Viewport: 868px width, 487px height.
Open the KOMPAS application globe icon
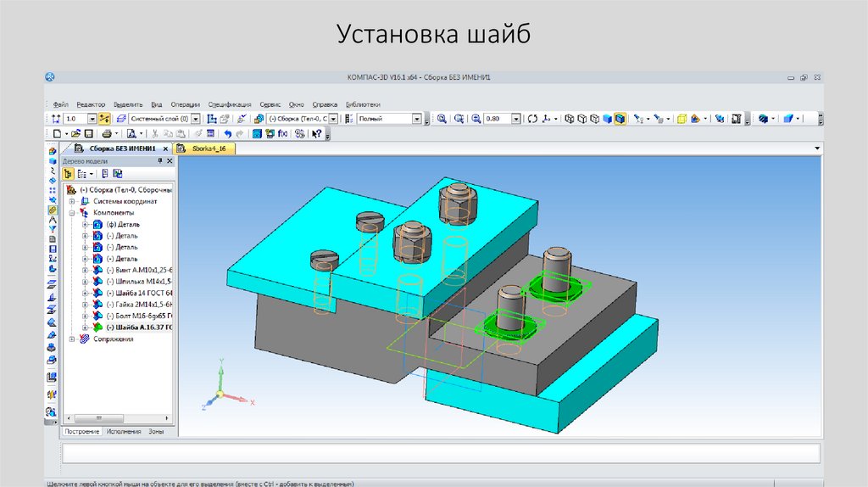point(50,77)
